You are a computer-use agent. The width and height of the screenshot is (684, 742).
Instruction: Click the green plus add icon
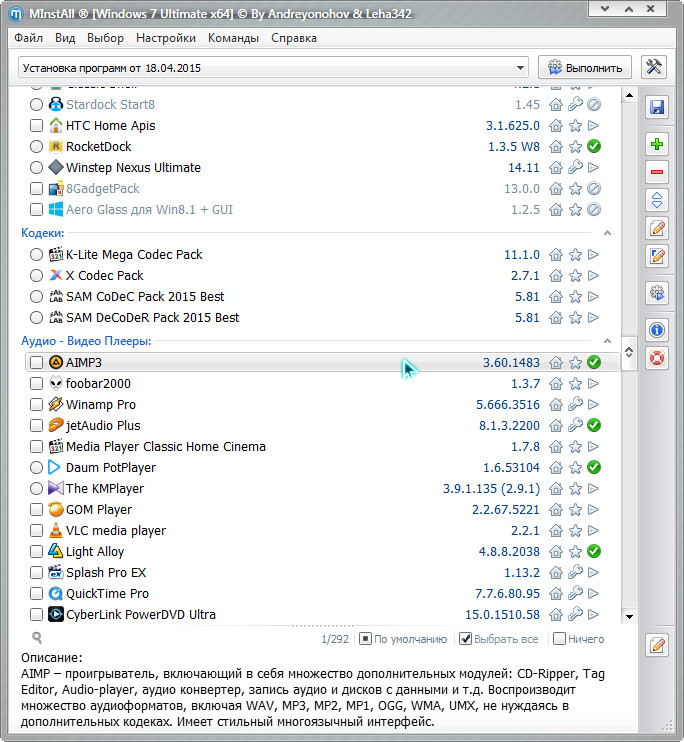[657, 144]
